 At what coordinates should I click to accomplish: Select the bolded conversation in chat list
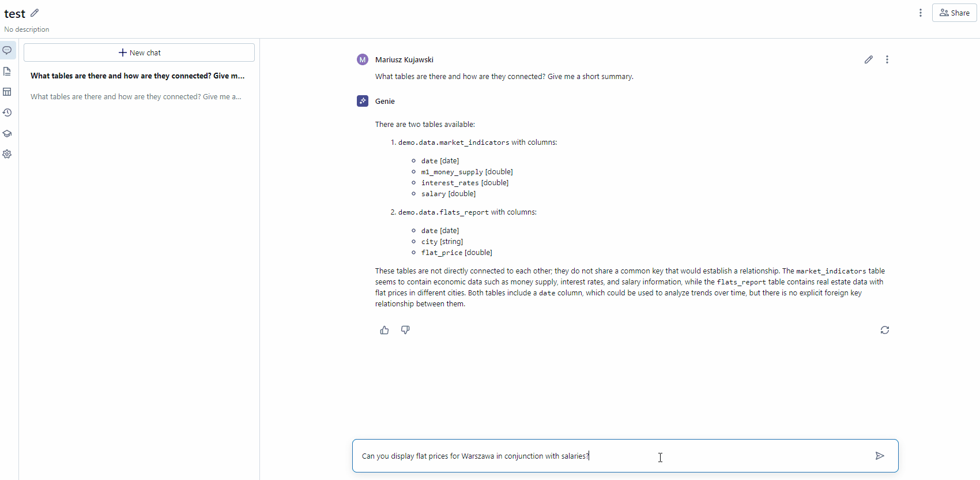[137, 76]
